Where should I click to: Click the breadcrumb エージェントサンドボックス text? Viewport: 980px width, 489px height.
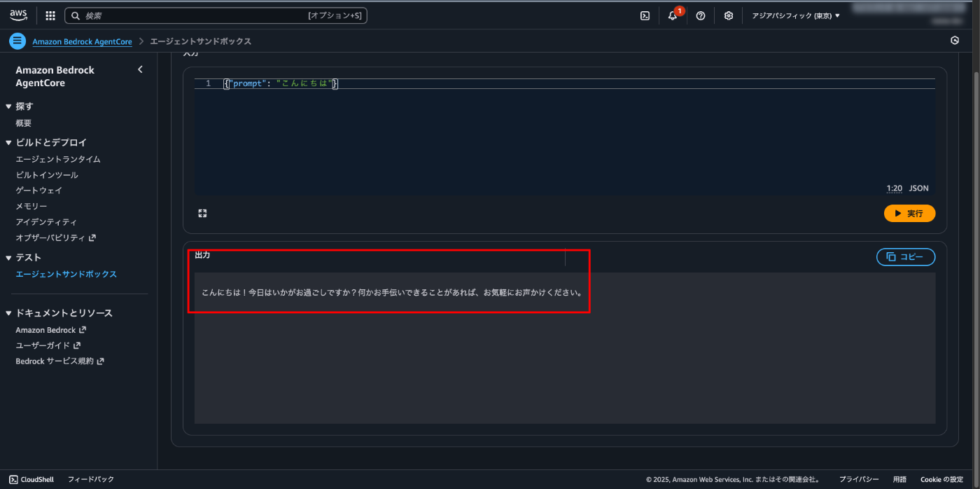pos(201,42)
